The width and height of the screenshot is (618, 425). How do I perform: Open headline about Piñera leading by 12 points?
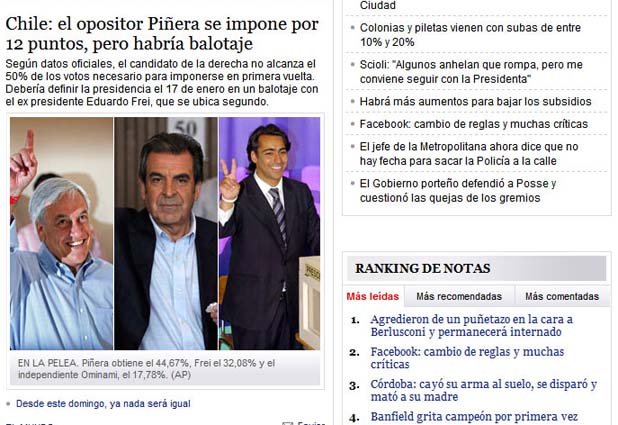pyautogui.click(x=162, y=34)
